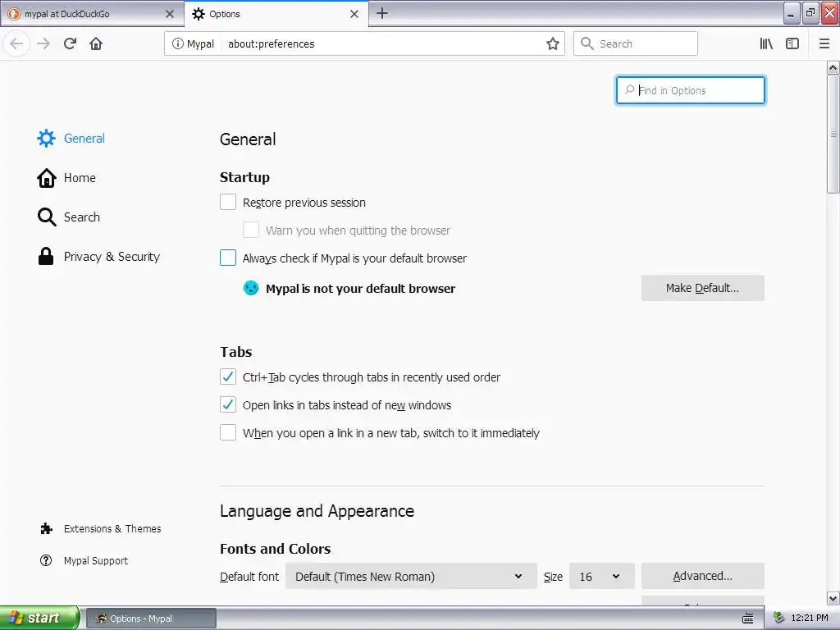The image size is (840, 630).
Task: Click the 'Startup' heading
Action: point(244,177)
